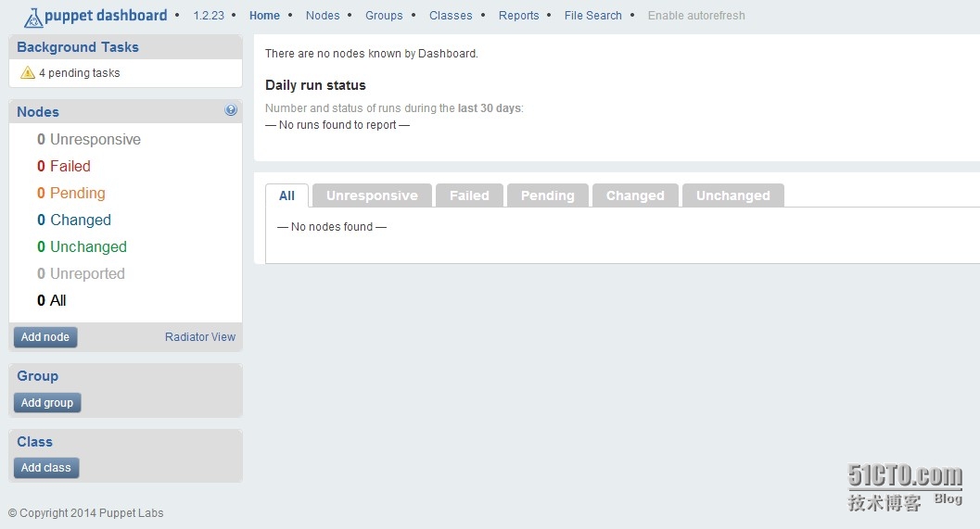This screenshot has height=529, width=980.
Task: Switch to the Unresponsive tab
Action: (x=372, y=195)
